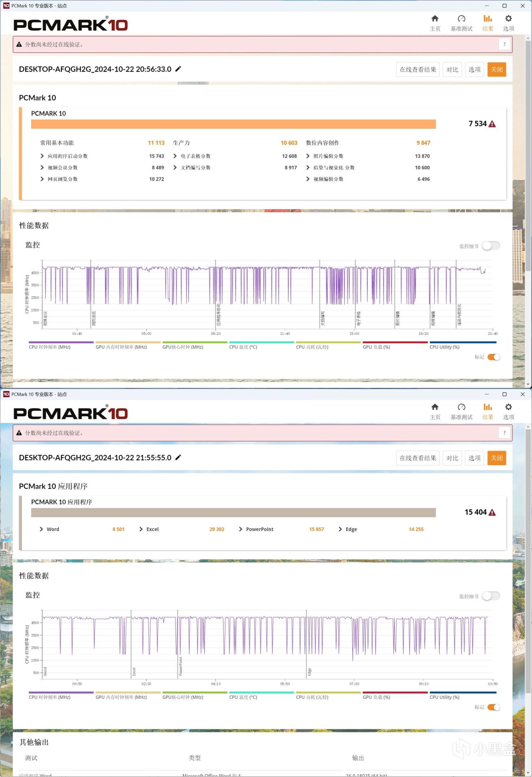This screenshot has height=777, width=532.
Task: Toggle 标记 markers switch in the 21:55:55 result
Action: click(x=494, y=707)
